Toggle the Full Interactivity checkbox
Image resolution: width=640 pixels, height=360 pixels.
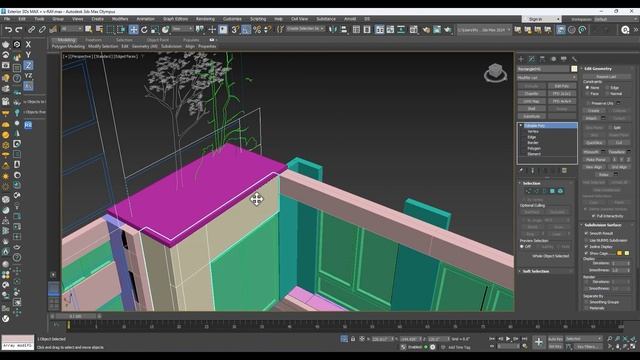[x=593, y=216]
